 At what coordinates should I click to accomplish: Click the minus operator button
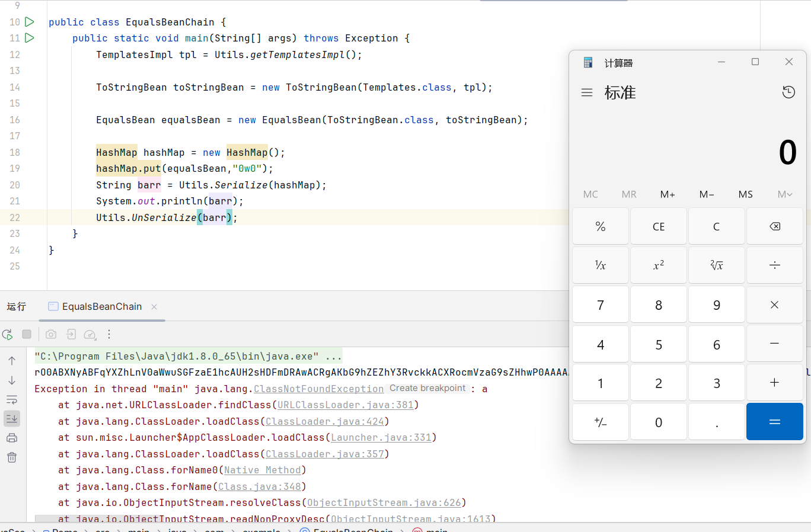(x=775, y=344)
